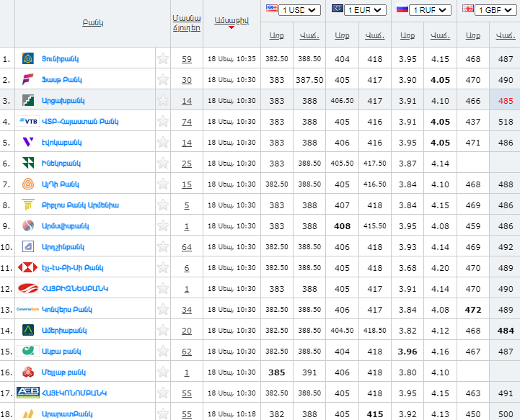Screen dimensions: 520x420
Task: Click the Evocabank logo icon in row 5
Action: point(28,142)
